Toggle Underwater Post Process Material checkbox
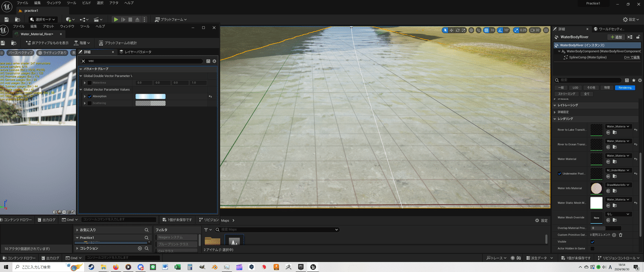The image size is (644, 272). (x=560, y=174)
